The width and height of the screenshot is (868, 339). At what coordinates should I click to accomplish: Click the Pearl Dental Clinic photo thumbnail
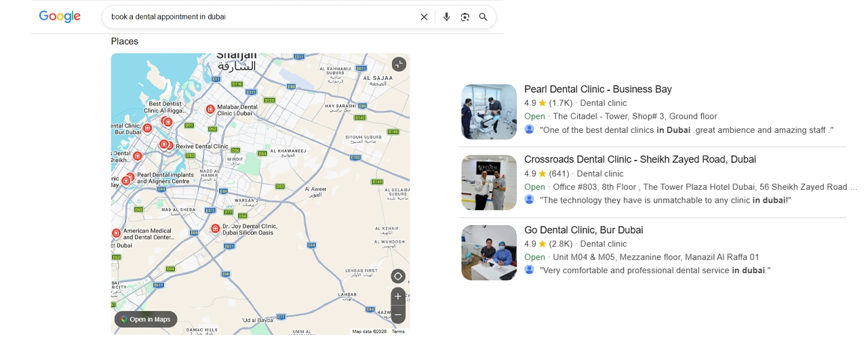[489, 112]
